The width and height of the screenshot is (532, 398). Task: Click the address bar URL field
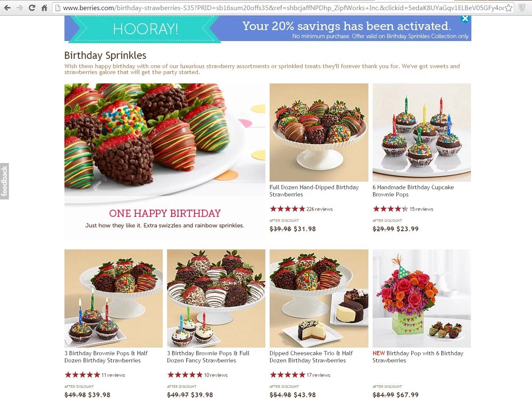[x=283, y=8]
